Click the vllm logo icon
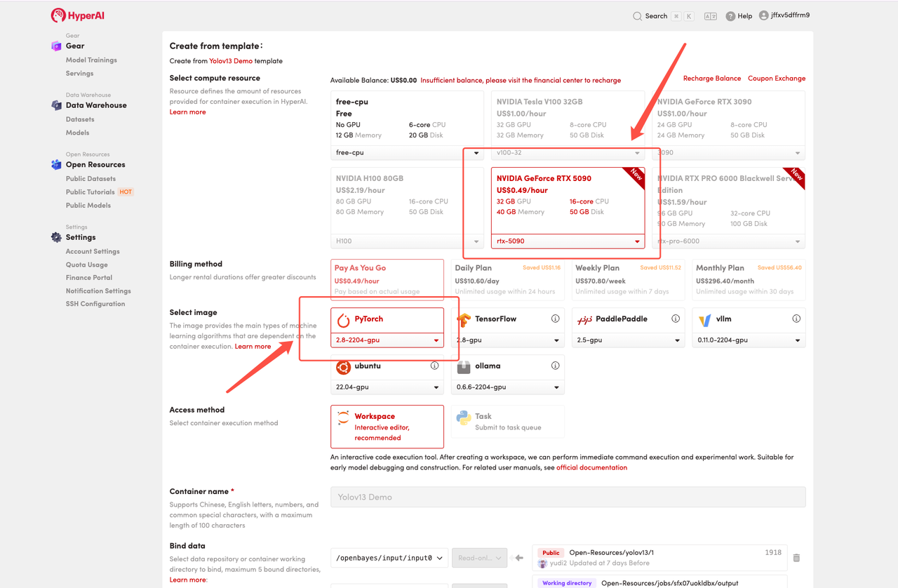The image size is (898, 588). click(x=705, y=319)
